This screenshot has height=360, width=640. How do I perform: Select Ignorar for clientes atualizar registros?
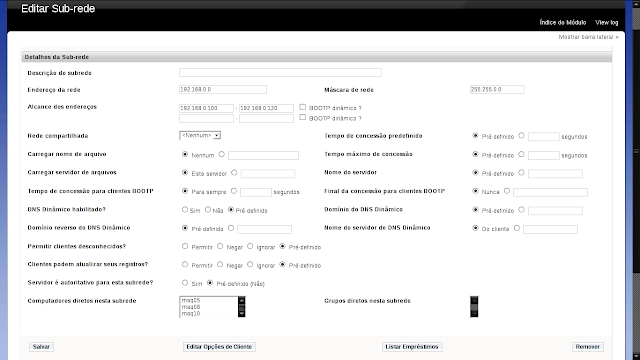coord(250,264)
